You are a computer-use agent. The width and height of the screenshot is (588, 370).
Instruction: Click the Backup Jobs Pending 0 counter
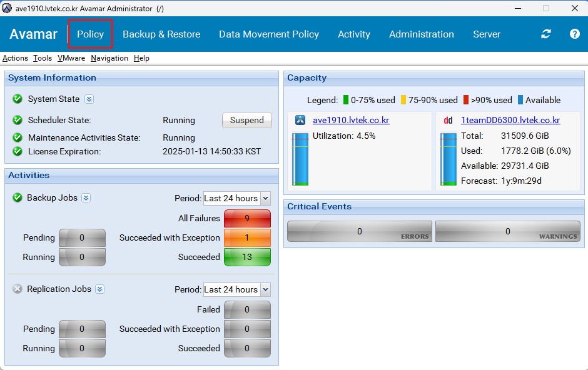pyautogui.click(x=82, y=237)
